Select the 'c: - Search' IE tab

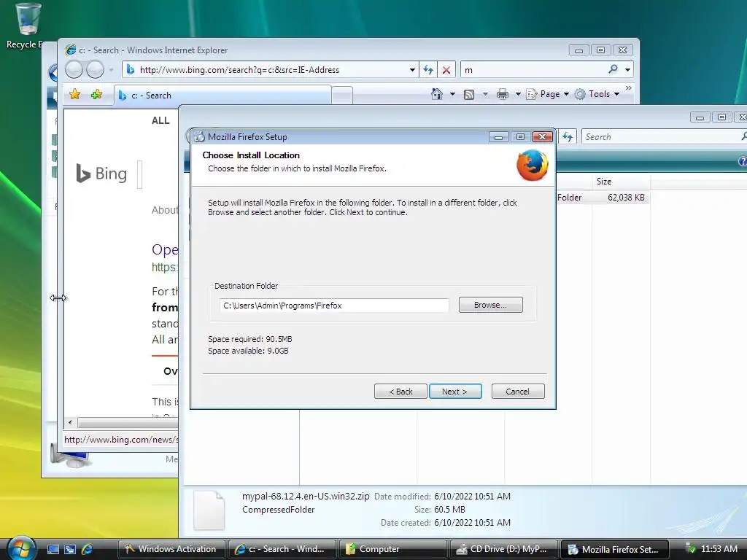click(x=222, y=96)
